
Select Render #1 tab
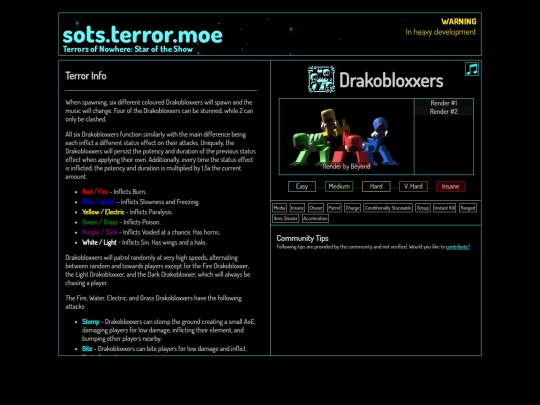point(444,103)
